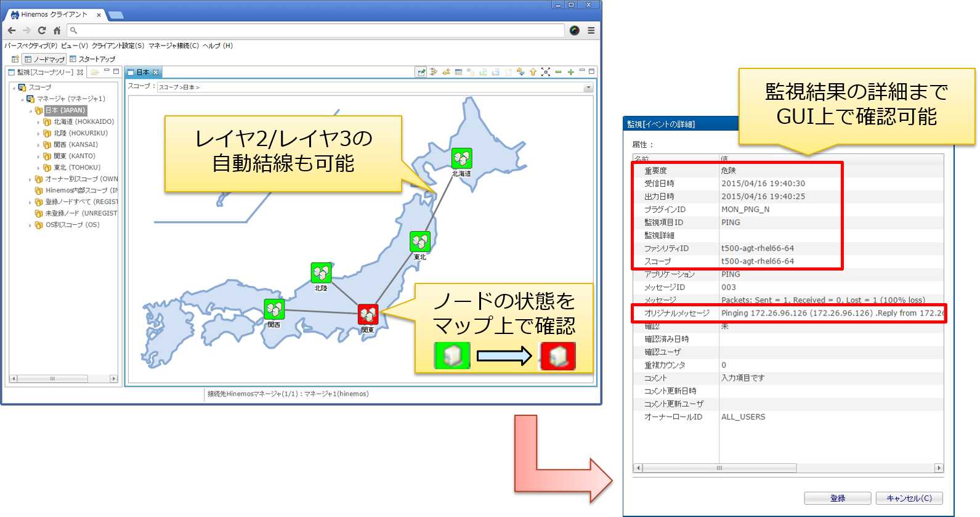Expand the 関西 (KANSAI) tree node

point(38,145)
